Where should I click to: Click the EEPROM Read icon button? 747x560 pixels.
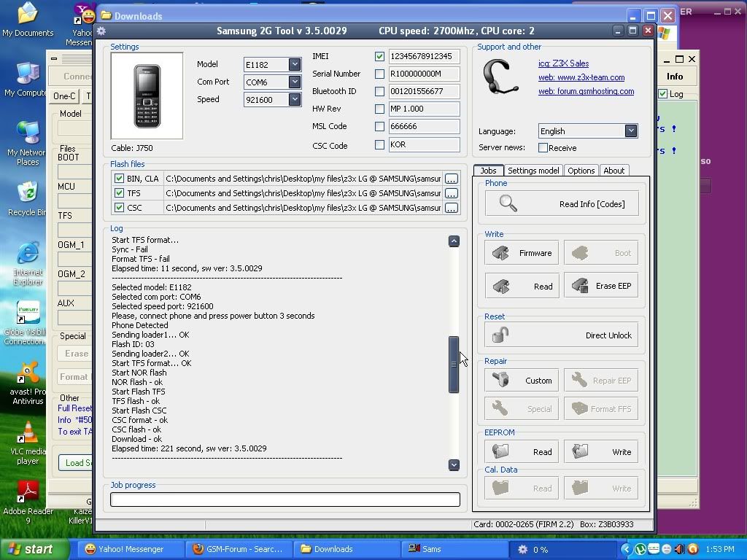[x=501, y=452]
